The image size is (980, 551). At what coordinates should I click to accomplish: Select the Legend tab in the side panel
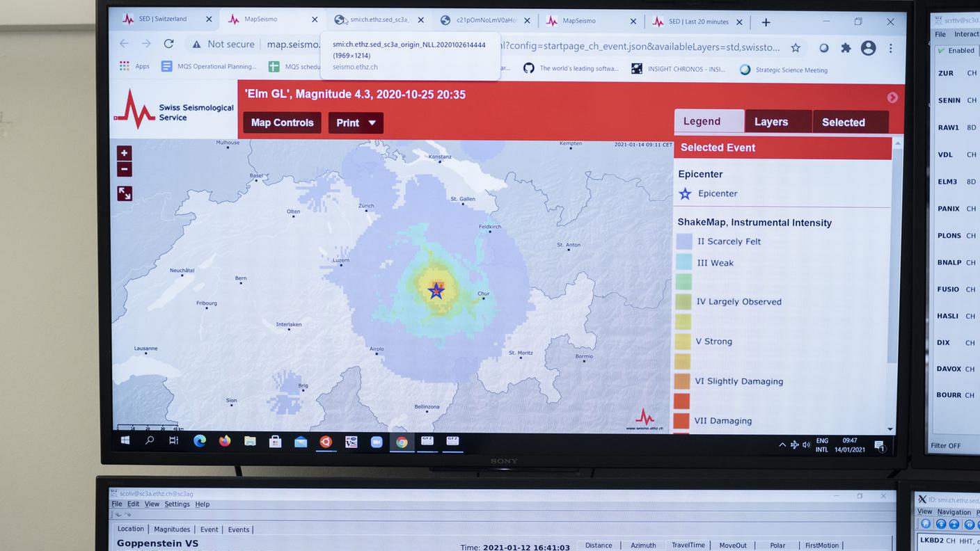[709, 121]
